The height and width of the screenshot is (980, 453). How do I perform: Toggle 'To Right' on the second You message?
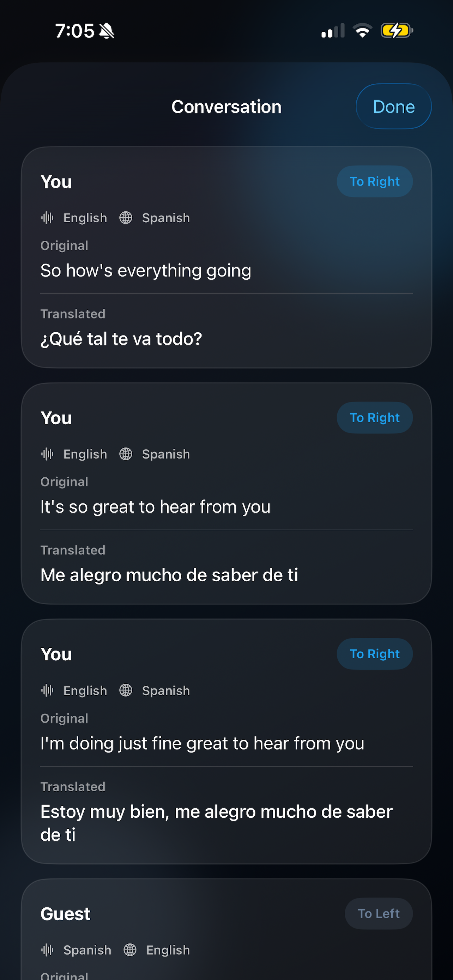pyautogui.click(x=374, y=417)
